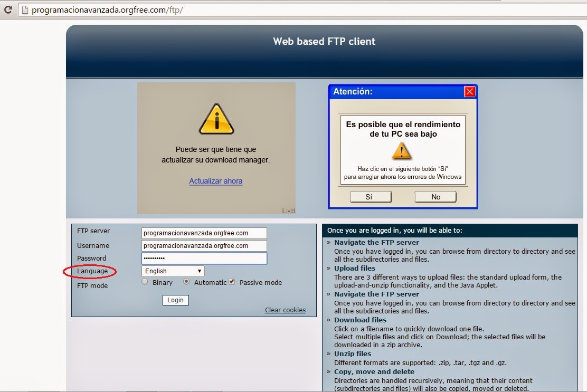The width and height of the screenshot is (587, 392).
Task: Click the arrow marker beside Unzip files
Action: [327, 354]
